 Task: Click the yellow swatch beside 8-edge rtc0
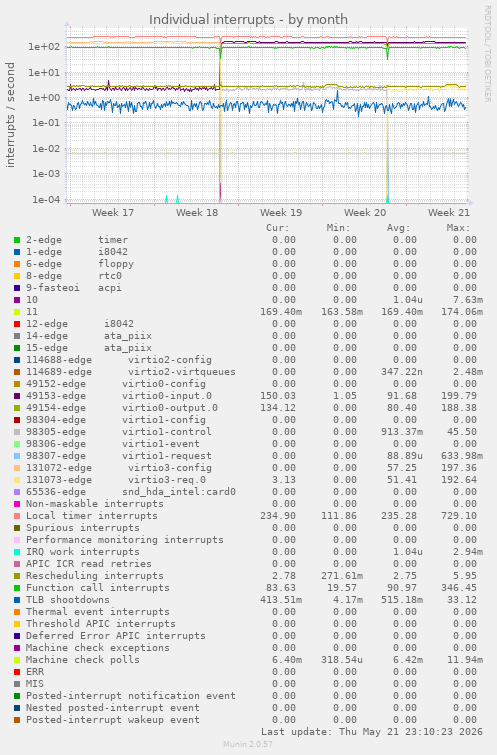17,276
